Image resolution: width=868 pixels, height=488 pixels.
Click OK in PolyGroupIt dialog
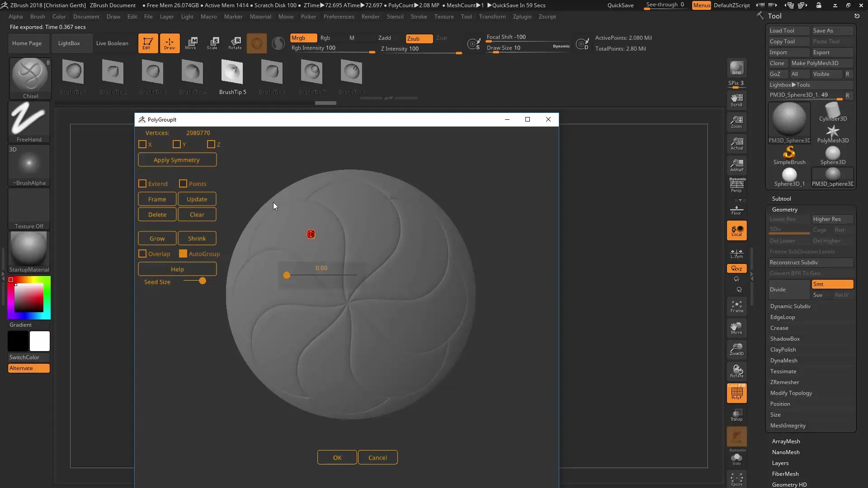coord(337,457)
